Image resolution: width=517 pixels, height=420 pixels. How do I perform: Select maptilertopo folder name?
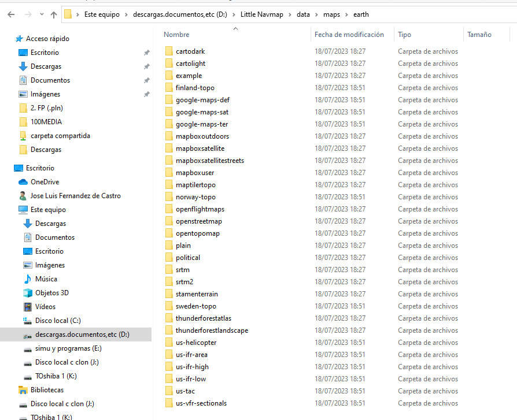tap(195, 185)
